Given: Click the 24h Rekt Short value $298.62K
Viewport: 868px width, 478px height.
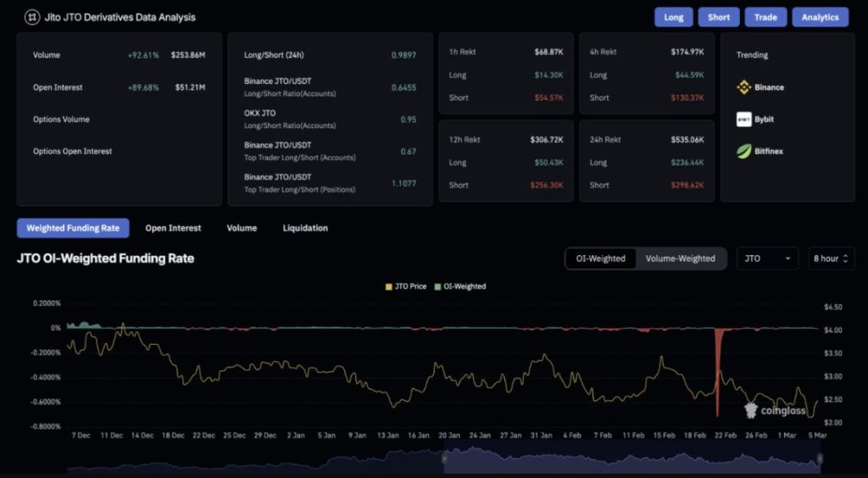Looking at the screenshot, I should pyautogui.click(x=687, y=185).
